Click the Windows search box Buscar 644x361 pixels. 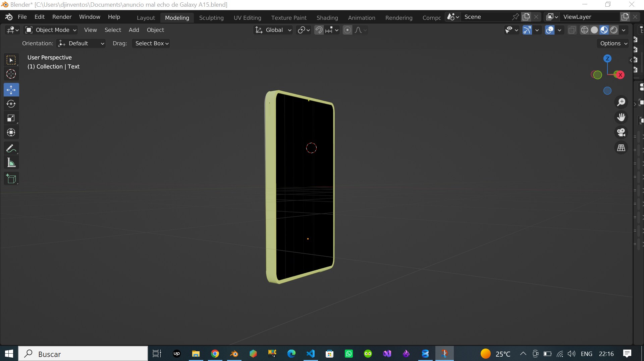pos(83,354)
